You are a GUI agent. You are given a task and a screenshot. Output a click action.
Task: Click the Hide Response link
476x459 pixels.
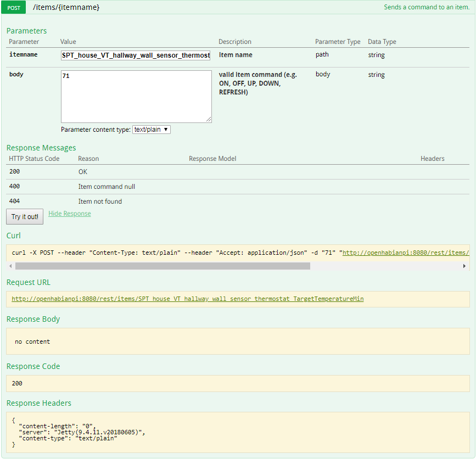click(x=69, y=214)
